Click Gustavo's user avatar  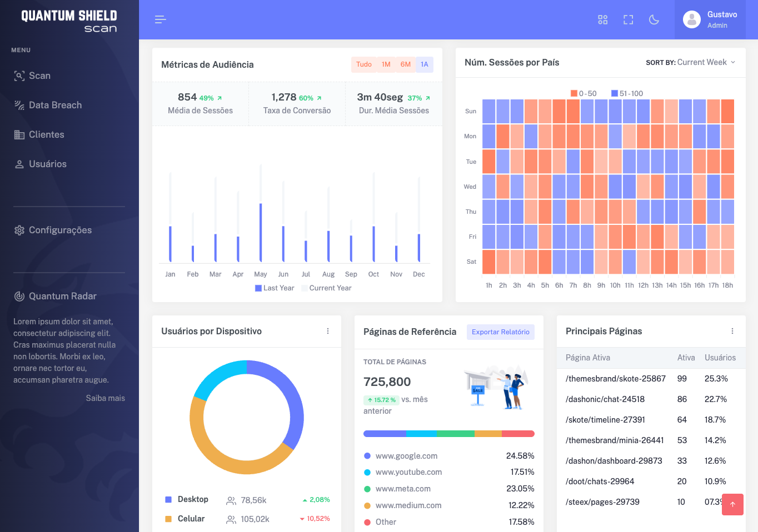click(691, 20)
